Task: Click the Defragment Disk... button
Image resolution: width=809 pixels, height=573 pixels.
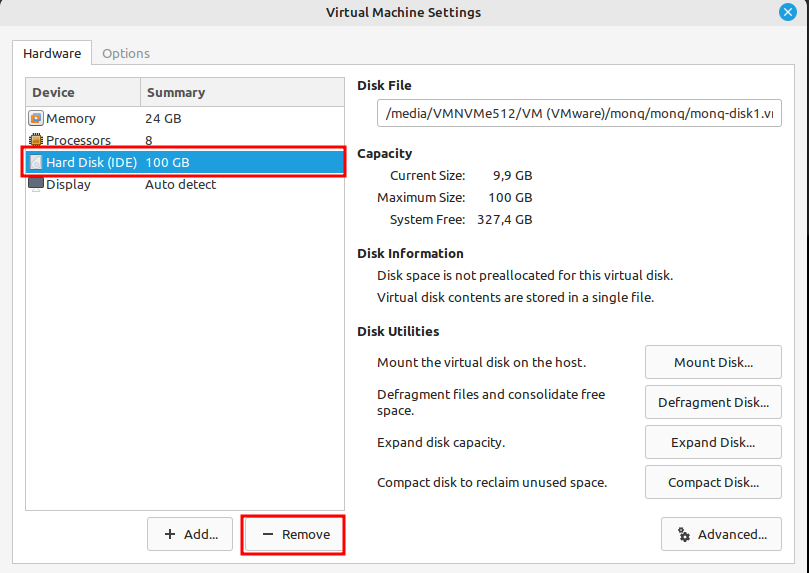Action: click(713, 402)
